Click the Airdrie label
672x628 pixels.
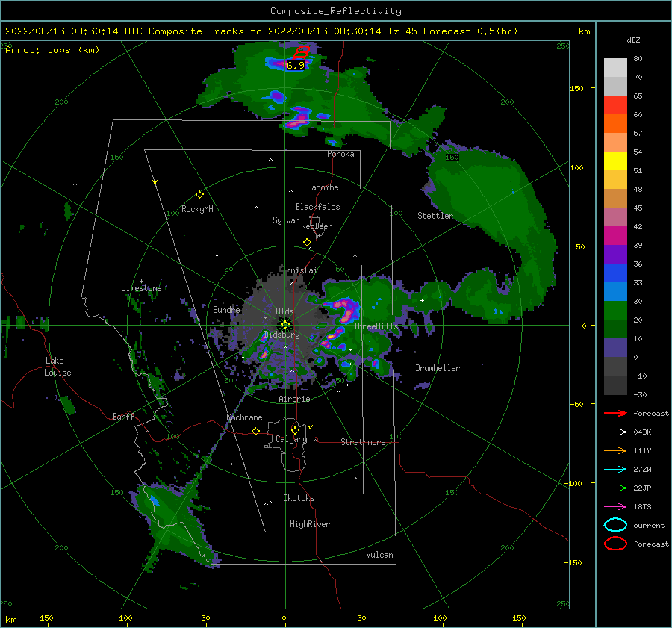[294, 399]
